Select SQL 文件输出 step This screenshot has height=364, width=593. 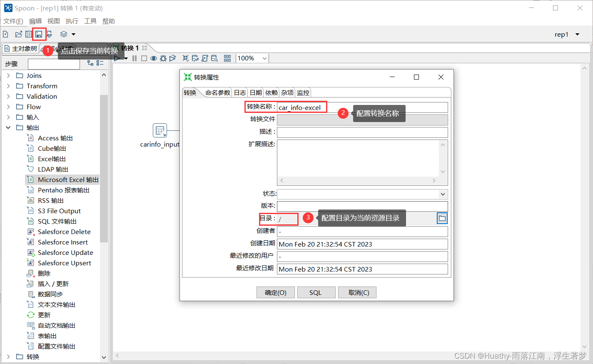(57, 221)
